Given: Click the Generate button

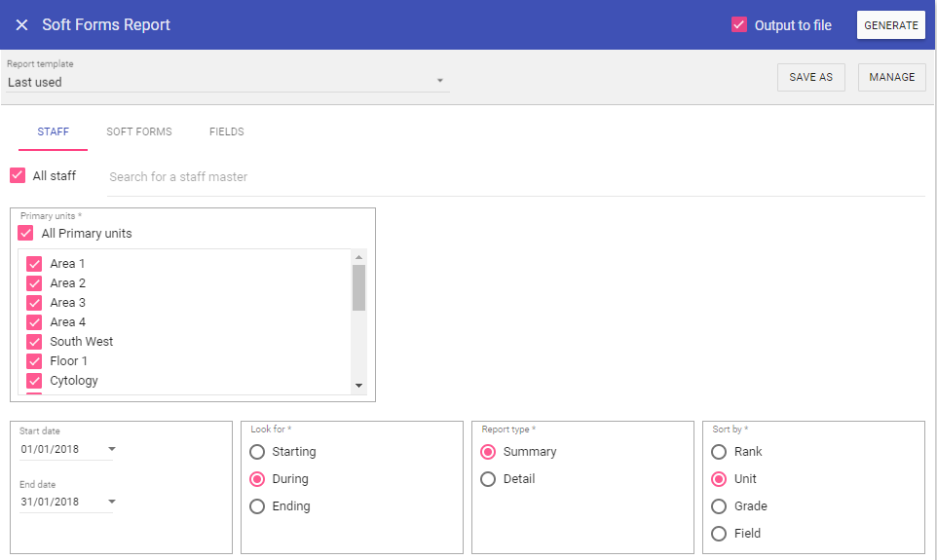Looking at the screenshot, I should (890, 25).
